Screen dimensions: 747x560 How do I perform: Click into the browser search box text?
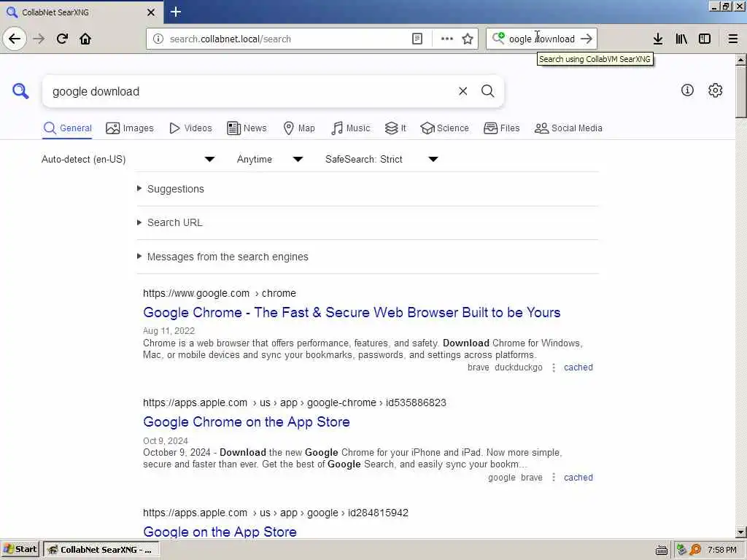click(542, 39)
